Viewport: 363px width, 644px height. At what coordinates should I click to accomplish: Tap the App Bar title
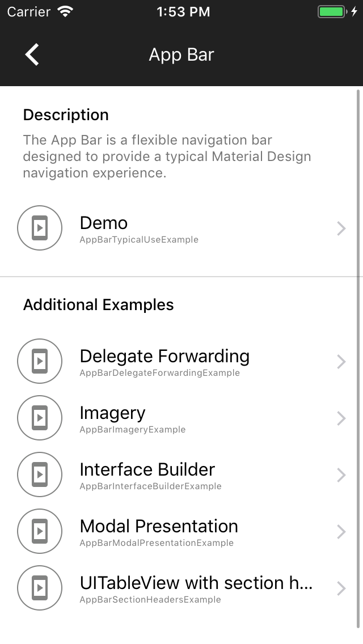pyautogui.click(x=181, y=54)
